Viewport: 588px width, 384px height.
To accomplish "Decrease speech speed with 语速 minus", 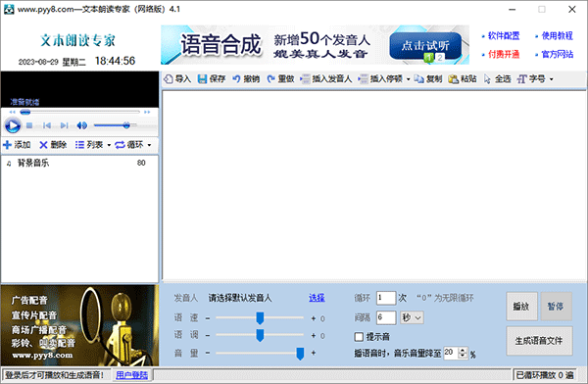I will [208, 318].
